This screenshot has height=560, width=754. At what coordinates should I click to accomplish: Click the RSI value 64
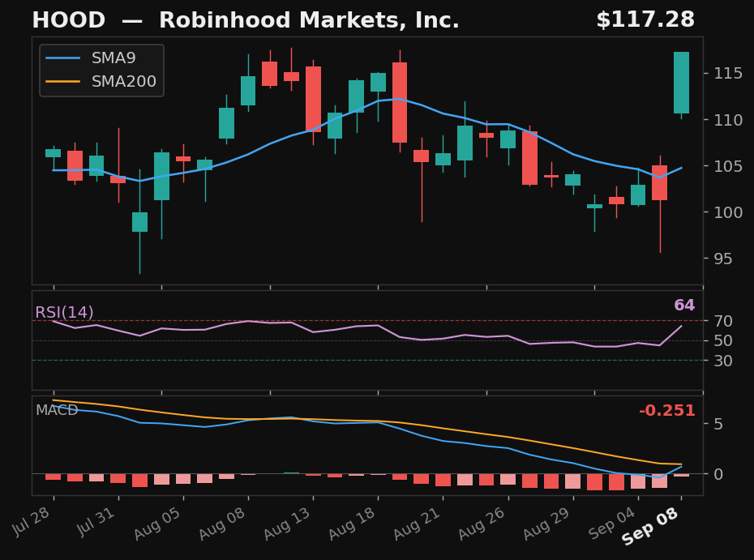[x=684, y=306]
